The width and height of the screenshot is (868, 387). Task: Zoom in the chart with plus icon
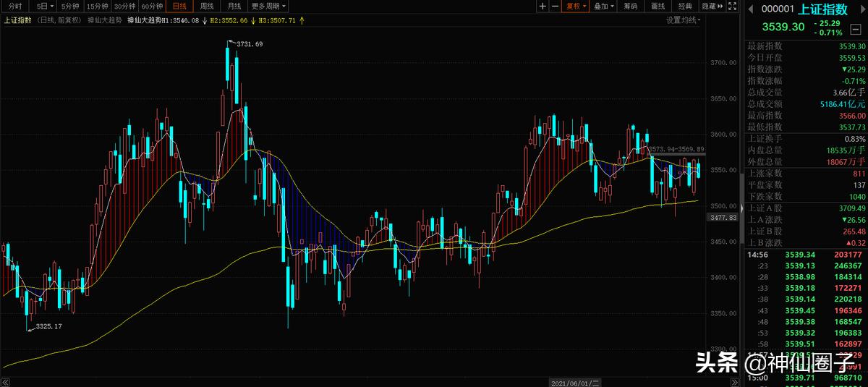point(542,6)
